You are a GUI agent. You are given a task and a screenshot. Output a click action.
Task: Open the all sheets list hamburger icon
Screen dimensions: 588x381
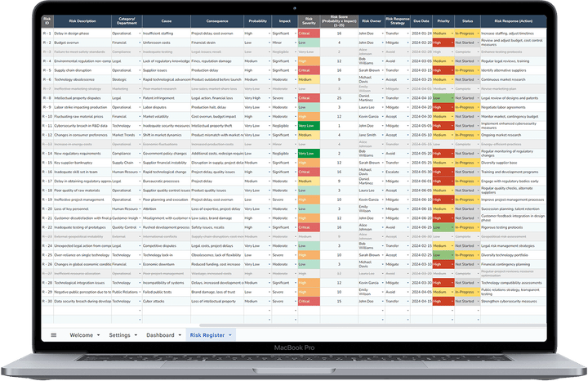(x=54, y=335)
